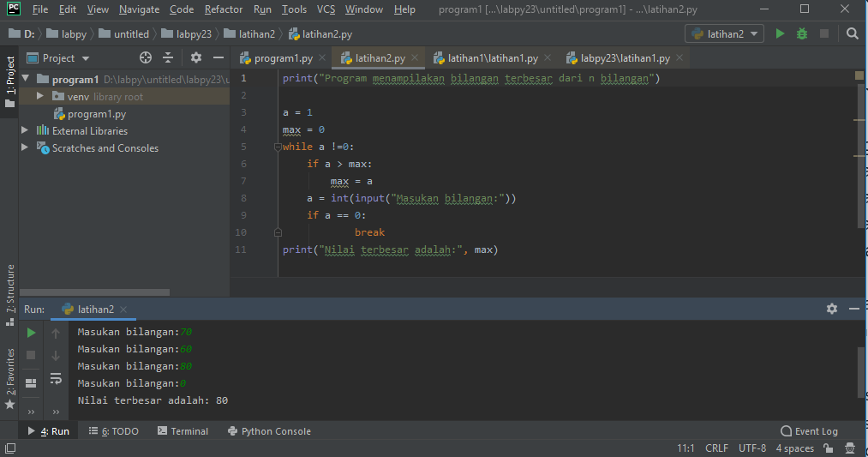This screenshot has width=868, height=457.
Task: Click the 11:1 caret position
Action: (685, 448)
